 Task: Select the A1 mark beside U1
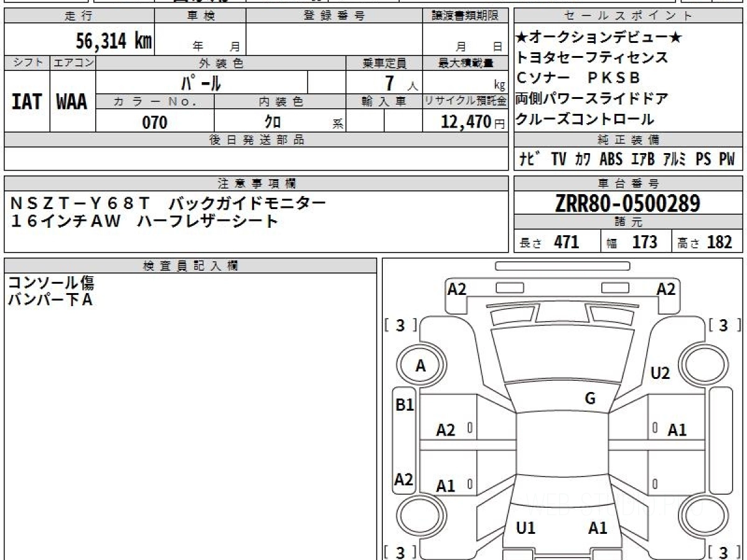598,528
